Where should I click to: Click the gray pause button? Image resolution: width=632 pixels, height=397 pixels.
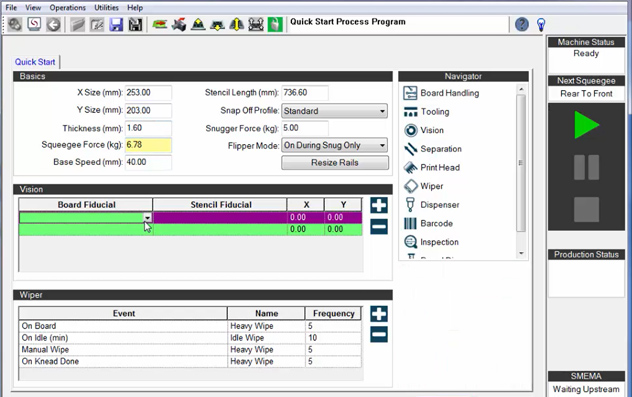pyautogui.click(x=586, y=167)
